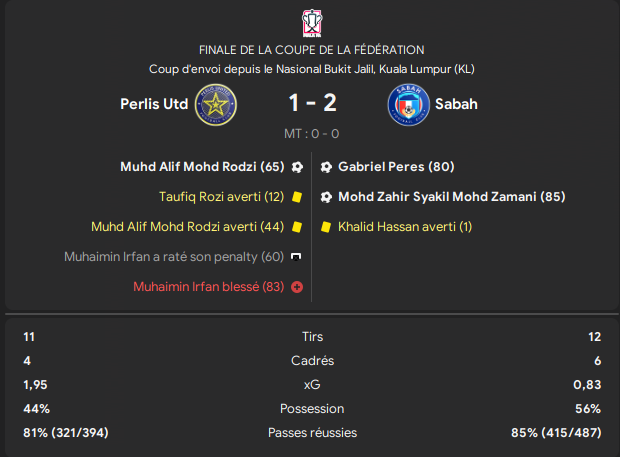Click the yellow card icon for Khalid Hassan
The image size is (620, 457).
point(326,227)
